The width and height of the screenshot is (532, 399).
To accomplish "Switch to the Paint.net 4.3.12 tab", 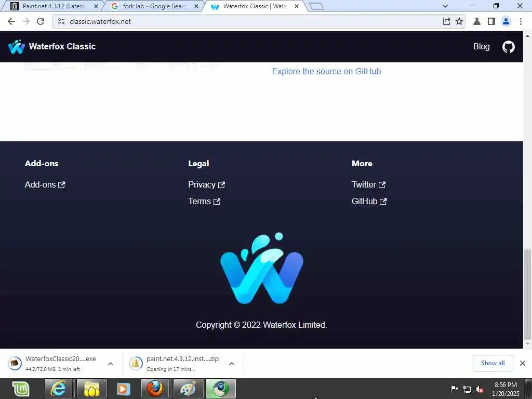I will pos(52,6).
